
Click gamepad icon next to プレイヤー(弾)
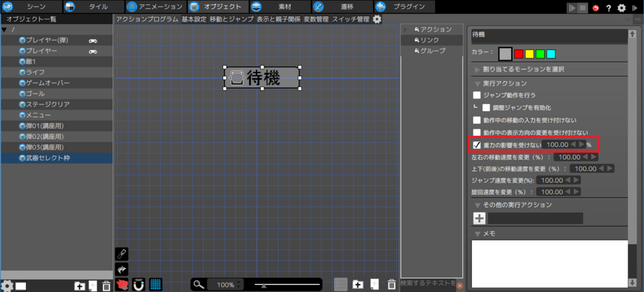(93, 40)
